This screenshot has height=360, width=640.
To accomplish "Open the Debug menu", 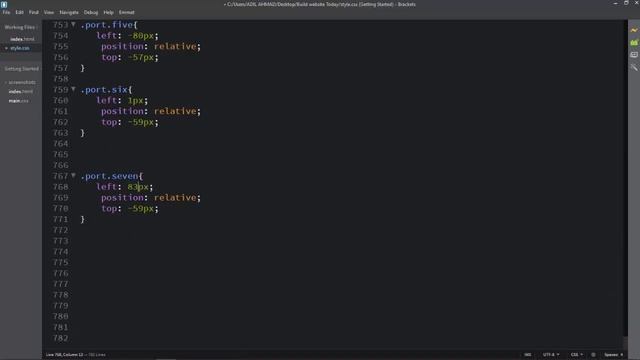I will [x=91, y=12].
